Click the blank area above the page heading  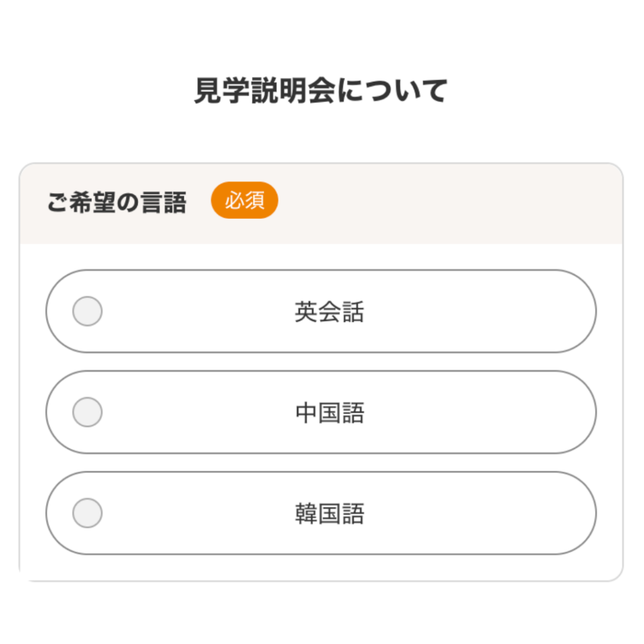pyautogui.click(x=321, y=31)
